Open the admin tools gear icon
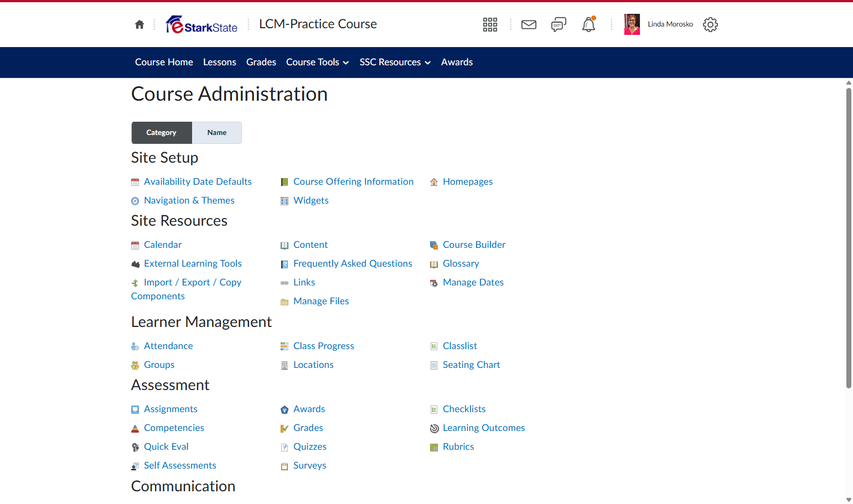853x504 pixels. coord(710,24)
